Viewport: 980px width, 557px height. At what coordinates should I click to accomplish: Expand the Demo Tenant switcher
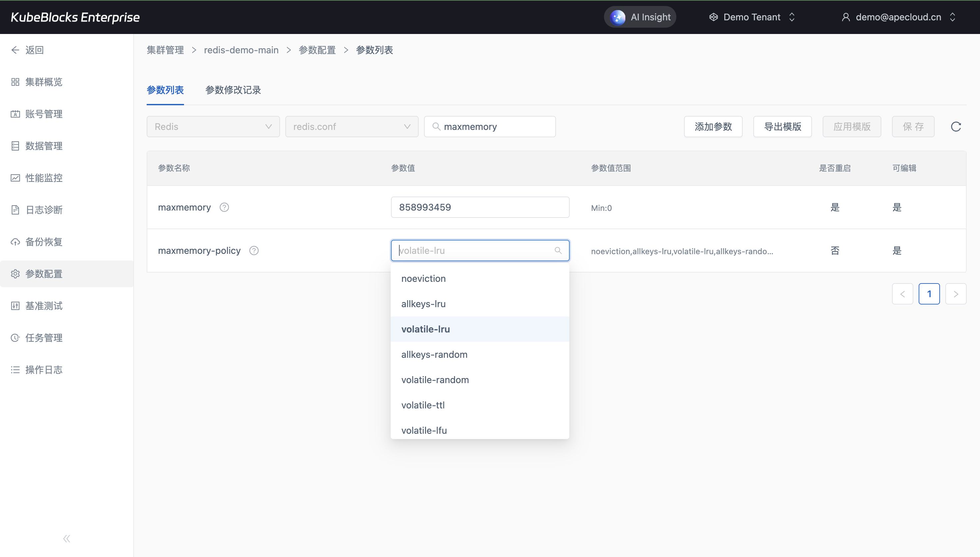[752, 17]
